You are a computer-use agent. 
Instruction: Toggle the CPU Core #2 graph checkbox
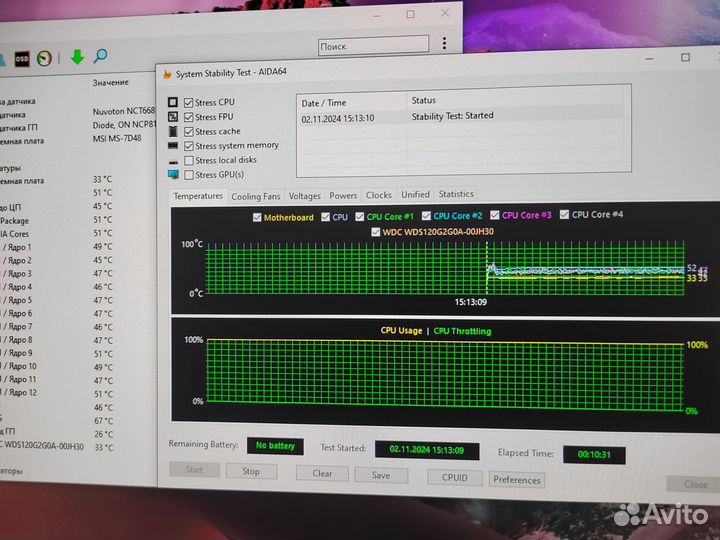tap(426, 215)
